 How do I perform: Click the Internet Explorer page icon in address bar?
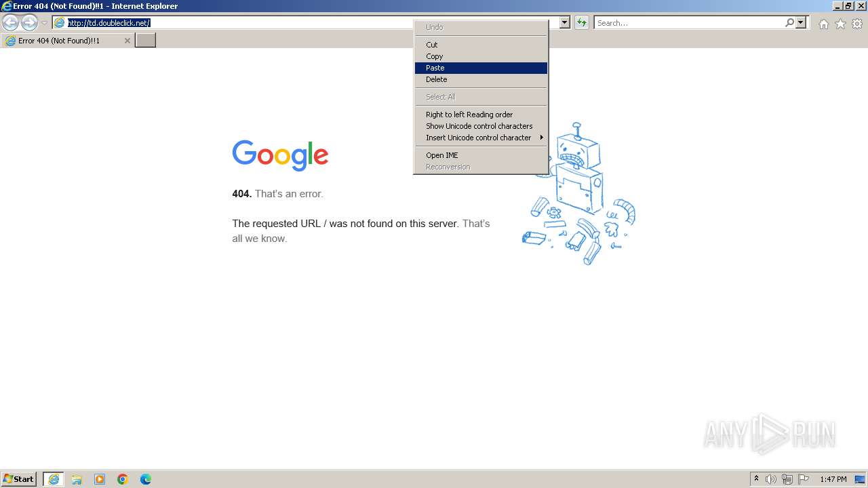60,22
